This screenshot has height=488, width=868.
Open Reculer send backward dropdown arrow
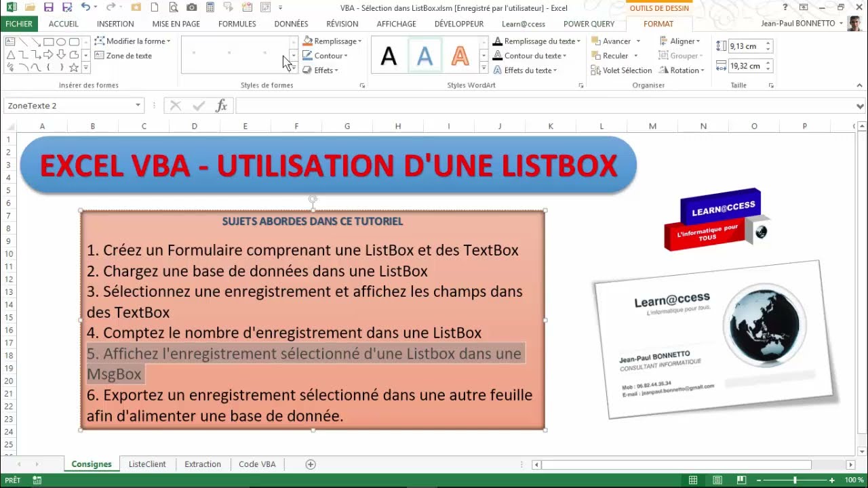(x=636, y=56)
